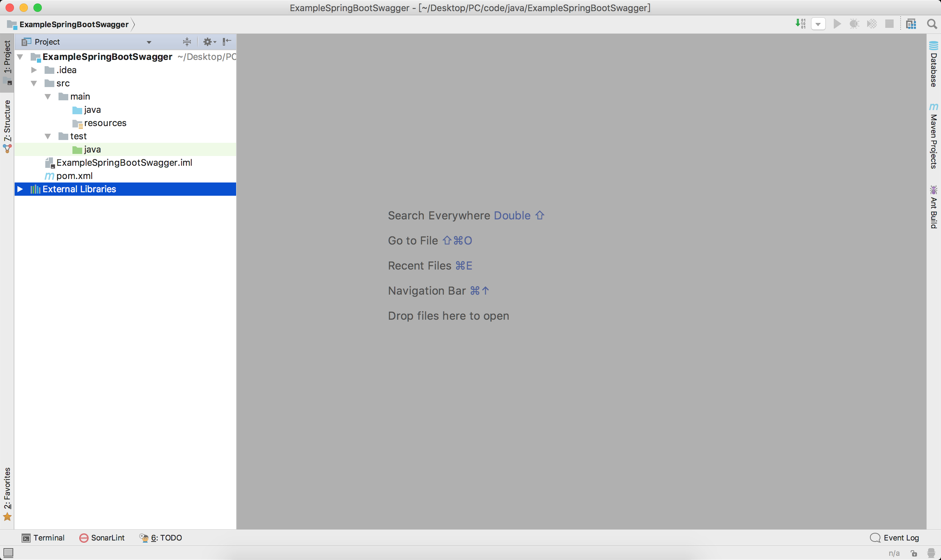Click the External Libraries bars icon
941x560 pixels.
pos(36,189)
